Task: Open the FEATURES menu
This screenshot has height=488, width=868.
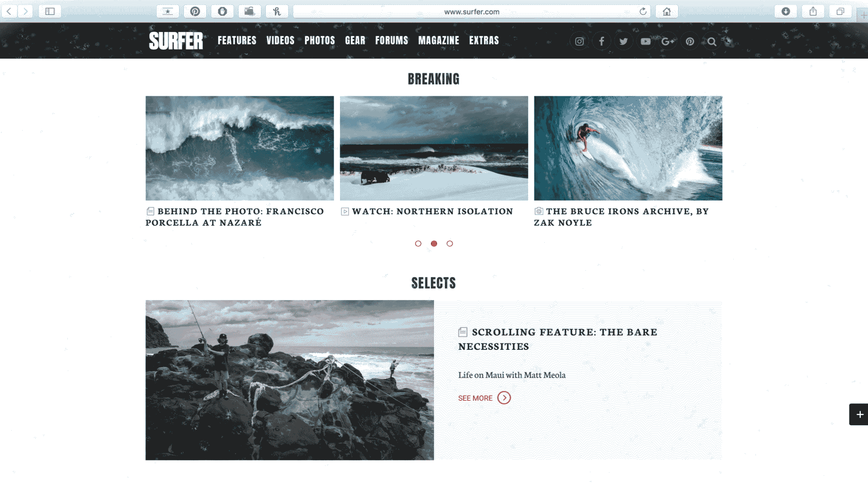Action: [237, 41]
